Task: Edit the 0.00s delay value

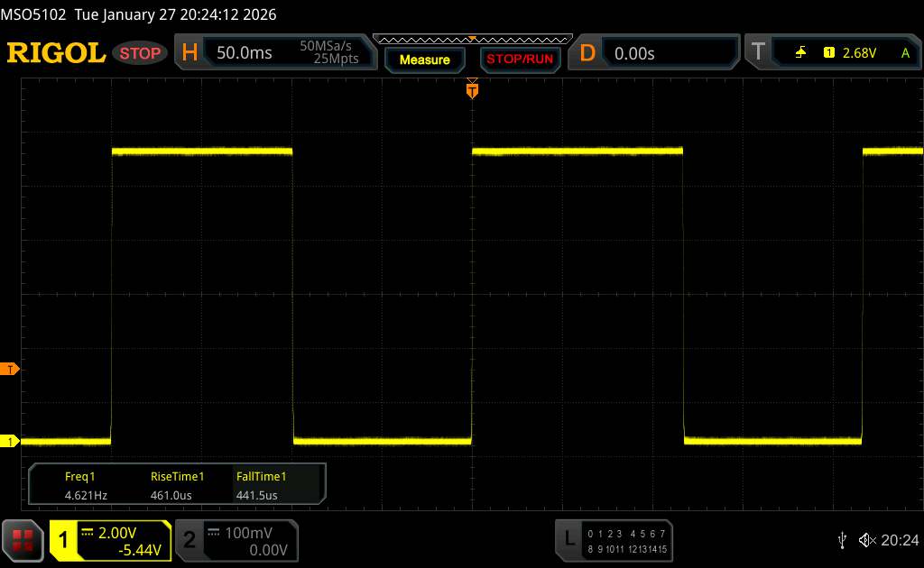Action: click(x=634, y=53)
